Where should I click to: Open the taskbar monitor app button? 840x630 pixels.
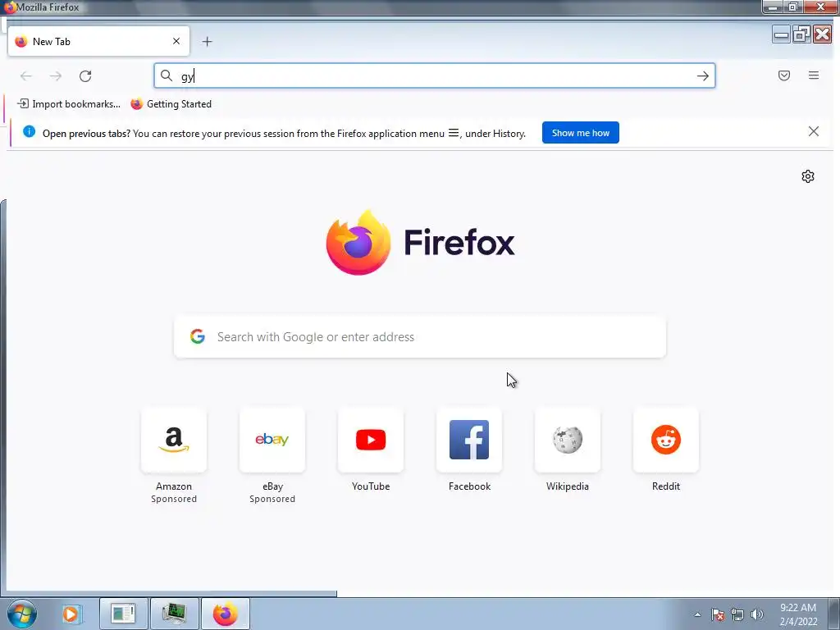pos(174,614)
